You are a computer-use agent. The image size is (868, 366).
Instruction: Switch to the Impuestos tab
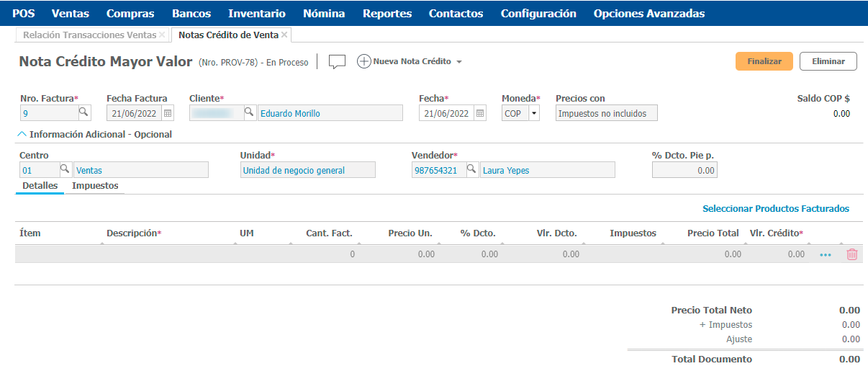click(95, 186)
